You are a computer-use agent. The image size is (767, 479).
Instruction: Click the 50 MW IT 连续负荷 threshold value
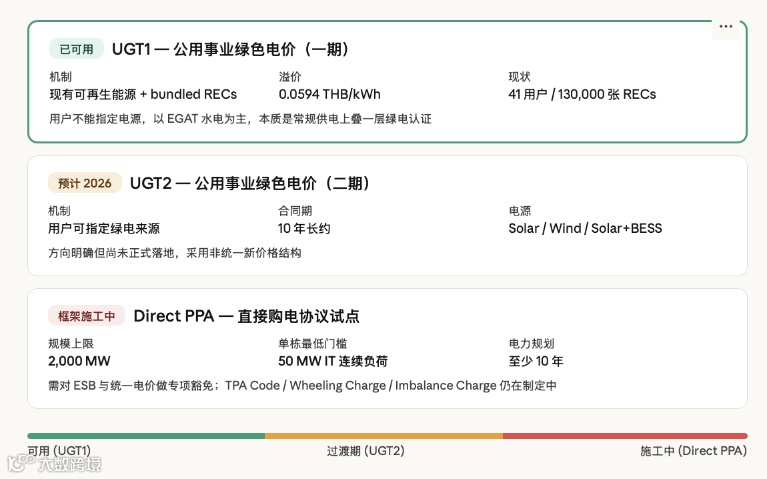click(x=332, y=361)
